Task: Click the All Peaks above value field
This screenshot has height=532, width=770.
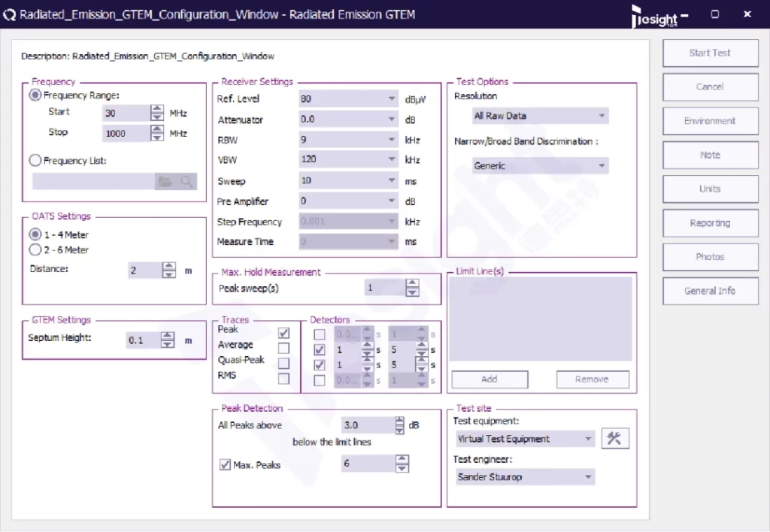Action: [x=367, y=425]
